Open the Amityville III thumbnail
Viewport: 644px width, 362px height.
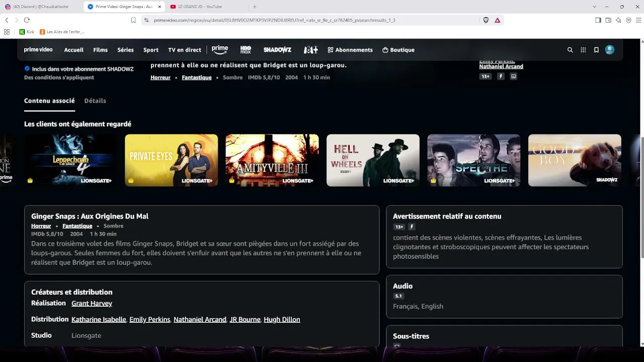272,160
